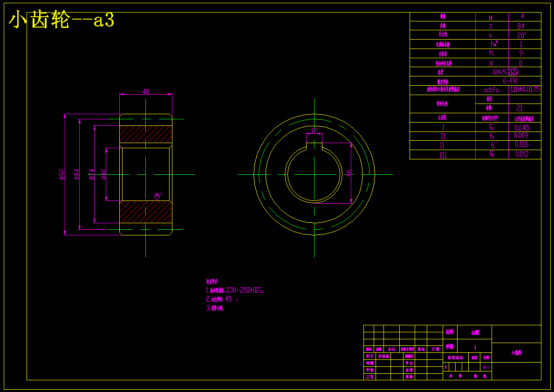The image size is (554, 392).
Task: Select the '分区' header in title block
Action: pyautogui.click(x=391, y=349)
